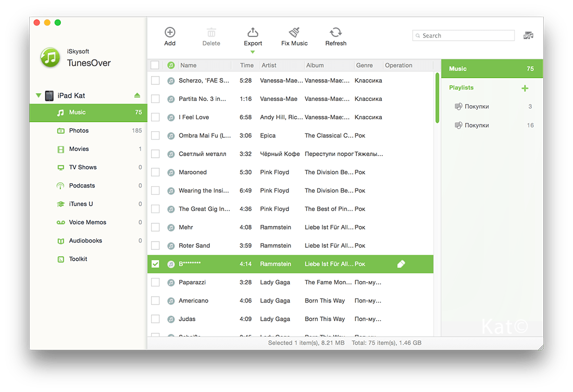Open the Покупки playlist with 3 items
This screenshot has width=573, height=392.
tap(492, 107)
